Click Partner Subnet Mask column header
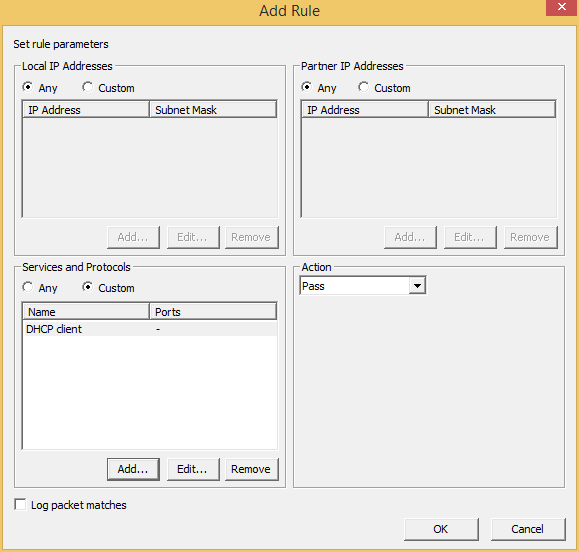The width and height of the screenshot is (579, 552). pyautogui.click(x=492, y=110)
